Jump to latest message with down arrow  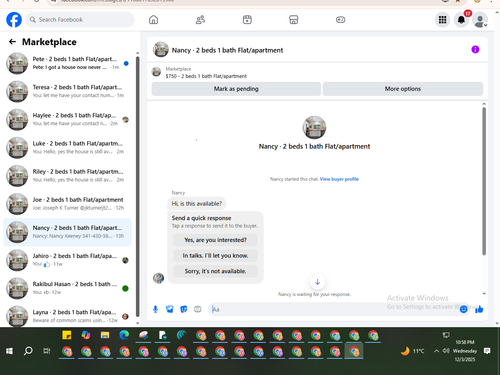tap(317, 282)
